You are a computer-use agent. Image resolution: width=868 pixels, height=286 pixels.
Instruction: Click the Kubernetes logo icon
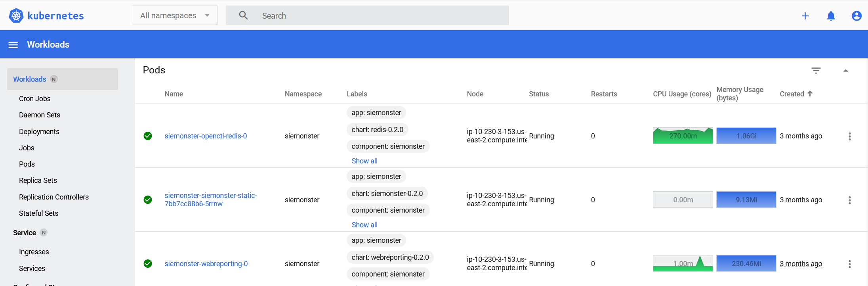[x=16, y=16]
